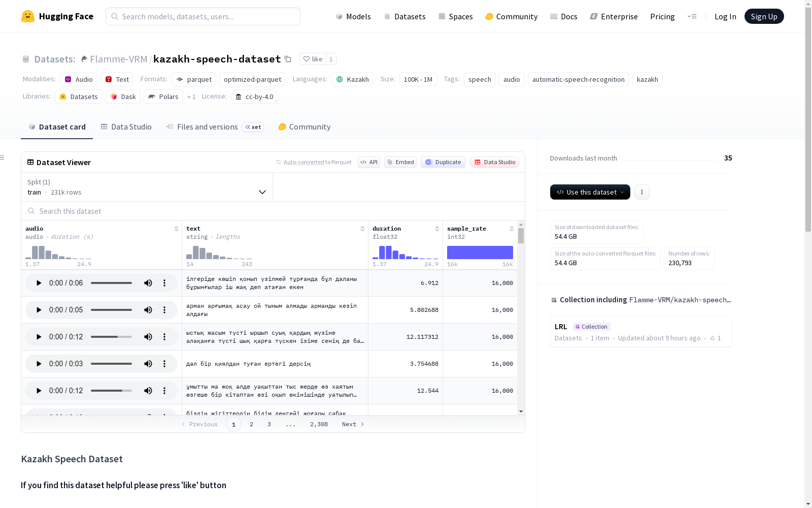
Task: Open more options on 0:06 audio player
Action: (x=164, y=283)
